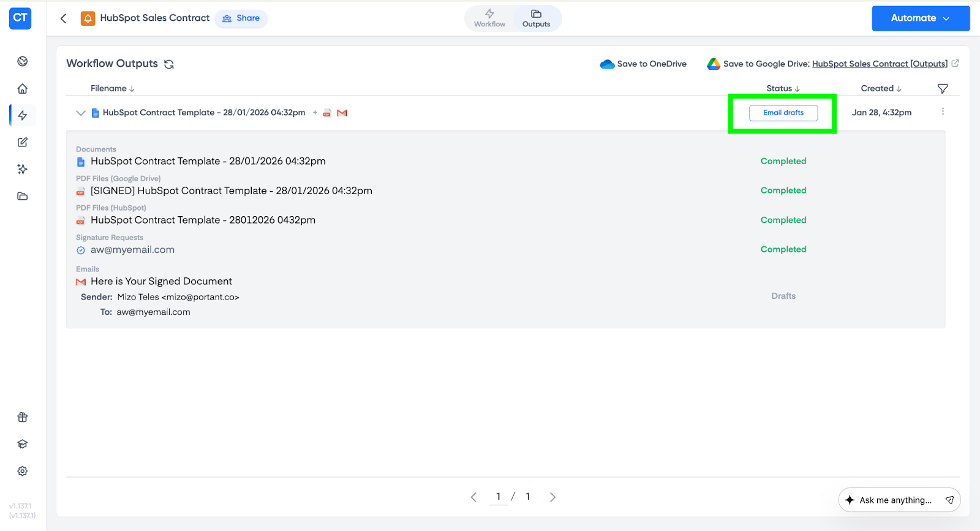Click the Email drafts button
The height and width of the screenshot is (531, 980).
pos(783,113)
